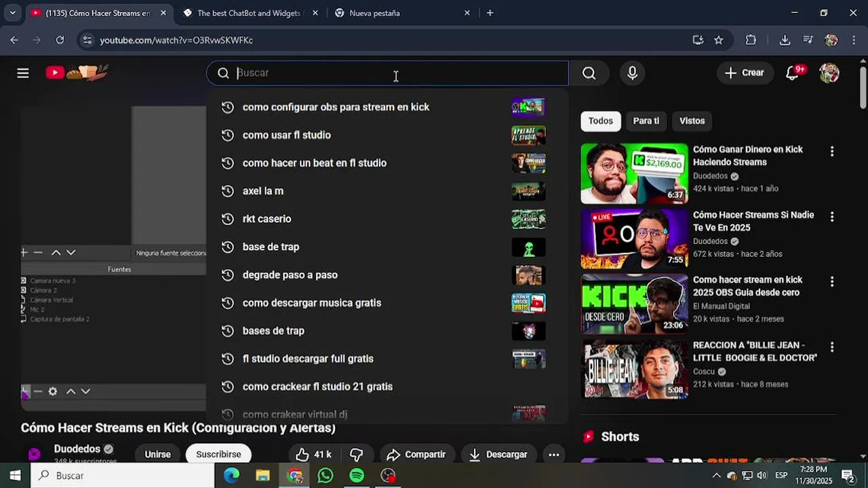Bookmark this page with the star icon
Viewport: 868px width, 488px height.
pyautogui.click(x=719, y=40)
